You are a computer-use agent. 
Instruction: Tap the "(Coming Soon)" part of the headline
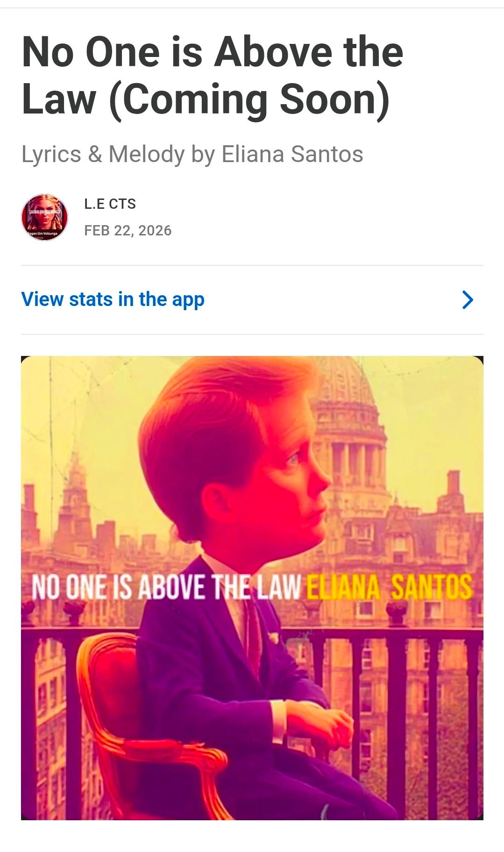249,99
